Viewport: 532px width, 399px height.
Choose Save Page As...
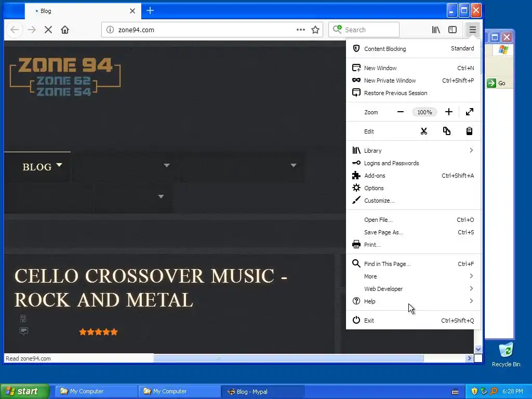pos(413,232)
